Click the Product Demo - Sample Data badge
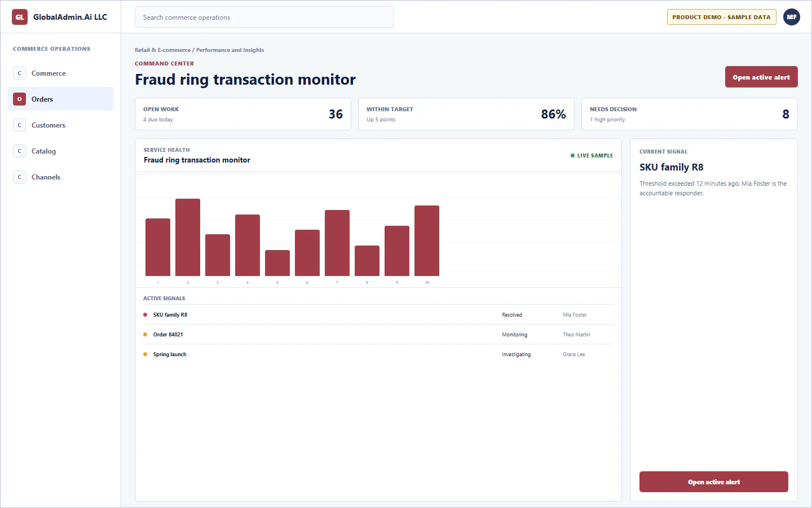The height and width of the screenshot is (508, 812). pos(721,17)
